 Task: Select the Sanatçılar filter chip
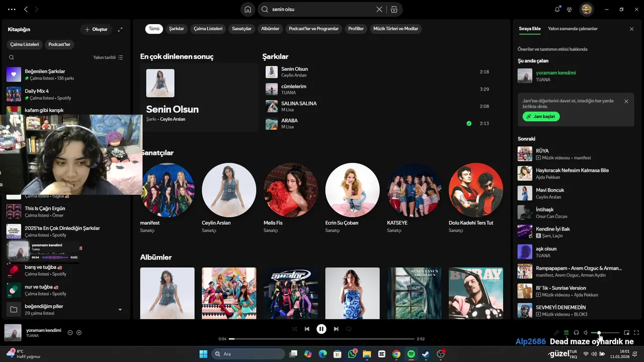[x=242, y=29]
